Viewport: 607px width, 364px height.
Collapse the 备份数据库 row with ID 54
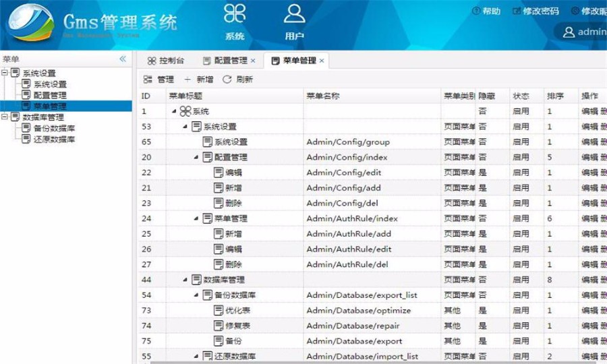196,295
